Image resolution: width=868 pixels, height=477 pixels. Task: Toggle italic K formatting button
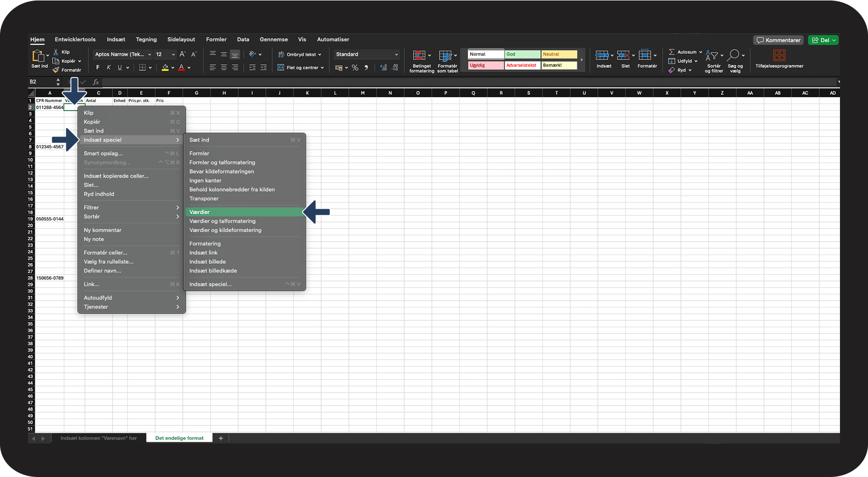[x=109, y=68]
